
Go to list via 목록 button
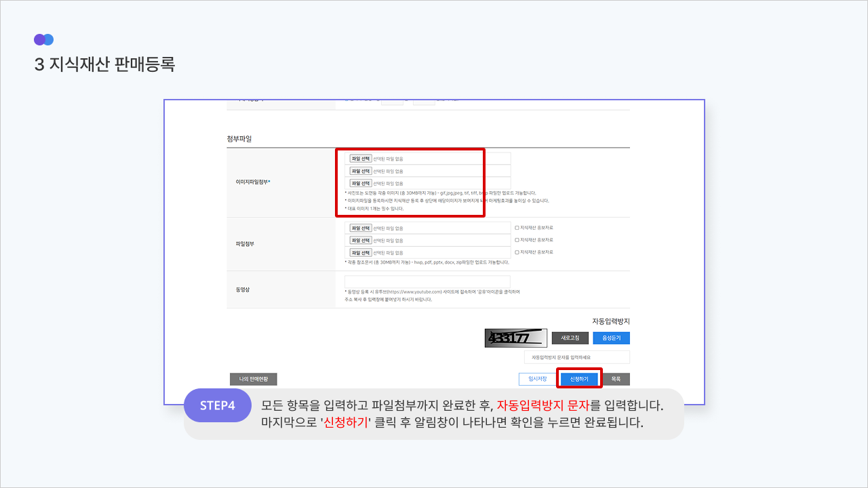click(x=616, y=380)
